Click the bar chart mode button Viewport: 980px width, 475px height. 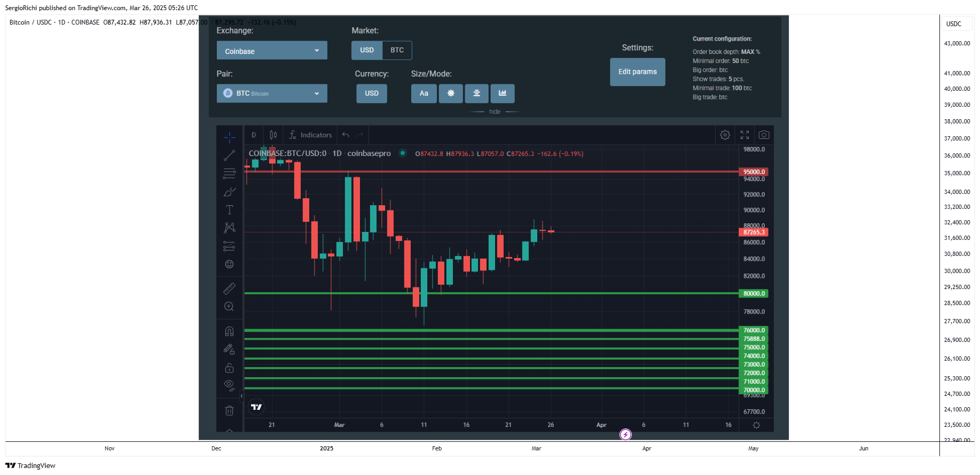[503, 94]
